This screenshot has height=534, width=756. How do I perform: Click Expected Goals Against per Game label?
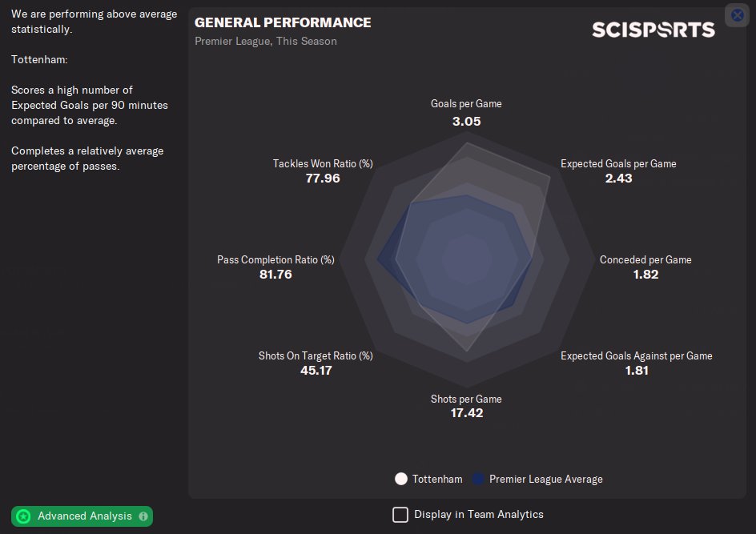point(636,355)
